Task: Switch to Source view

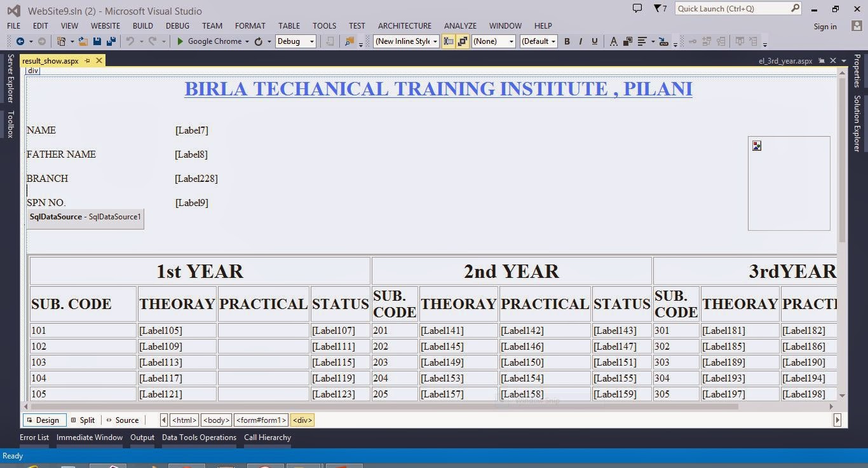Action: point(122,420)
